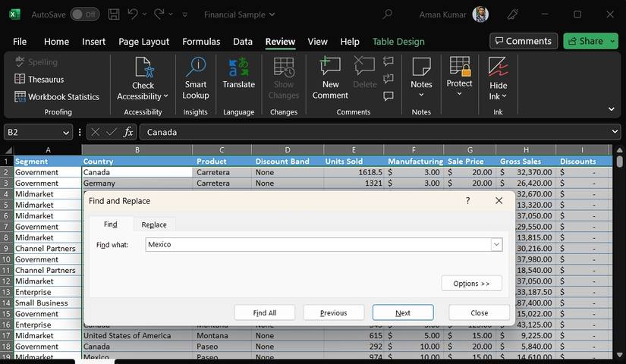Screen dimensions: 626x364
Task: Click the Save icon in title bar
Action: (x=113, y=14)
